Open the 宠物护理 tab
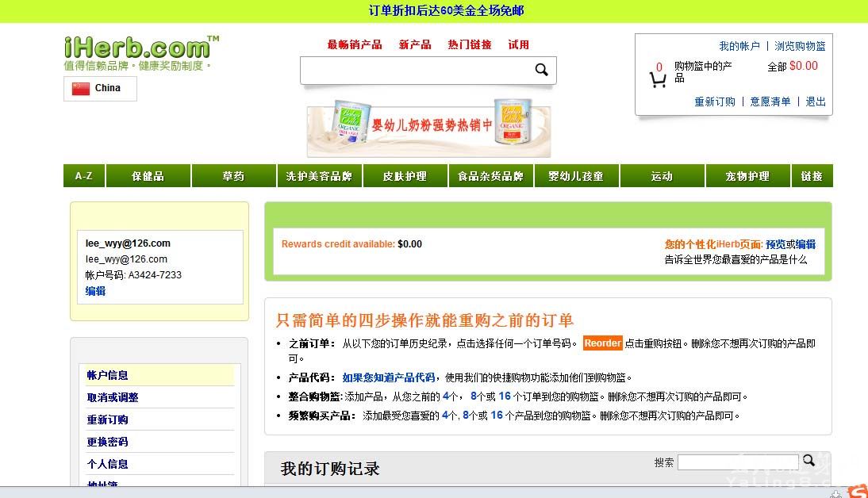Image resolution: width=868 pixels, height=498 pixels. (x=747, y=176)
